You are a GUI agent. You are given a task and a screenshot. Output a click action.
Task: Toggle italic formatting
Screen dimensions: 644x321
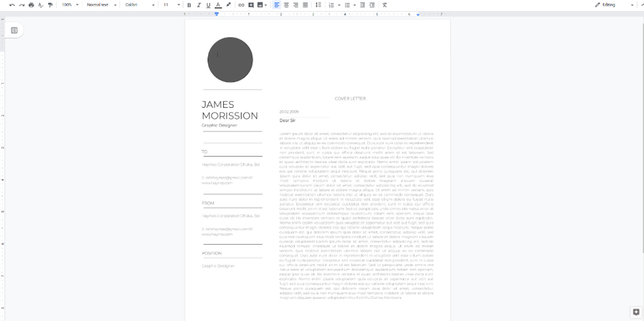(199, 5)
